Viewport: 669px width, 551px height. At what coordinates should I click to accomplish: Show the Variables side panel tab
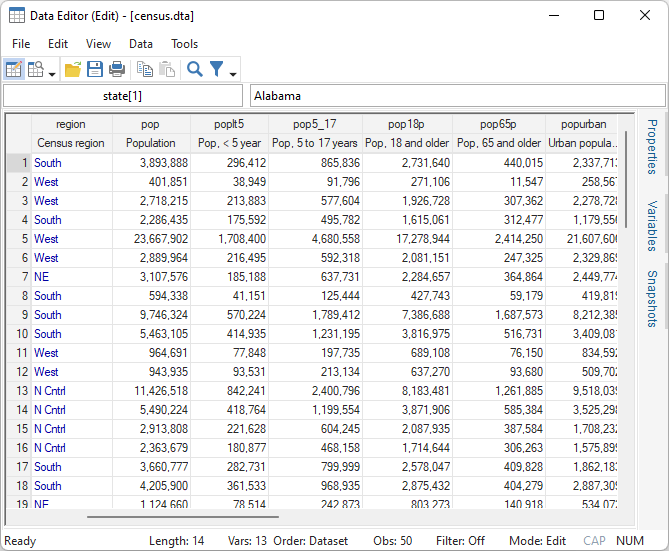point(652,226)
